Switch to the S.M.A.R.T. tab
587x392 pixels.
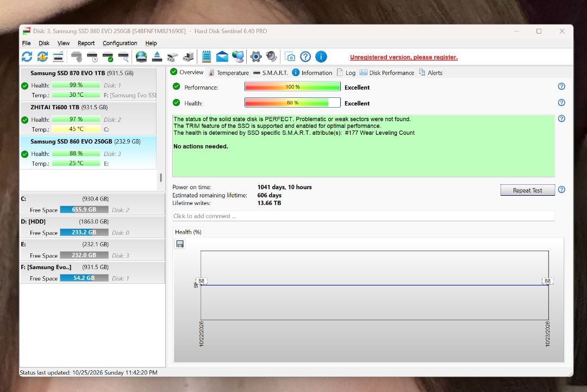270,73
